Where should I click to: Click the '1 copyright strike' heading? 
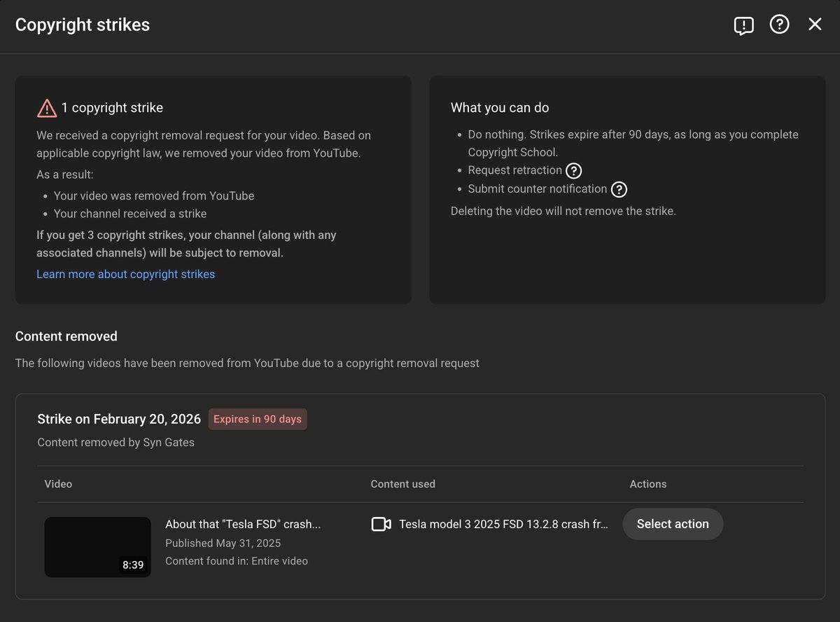point(112,108)
